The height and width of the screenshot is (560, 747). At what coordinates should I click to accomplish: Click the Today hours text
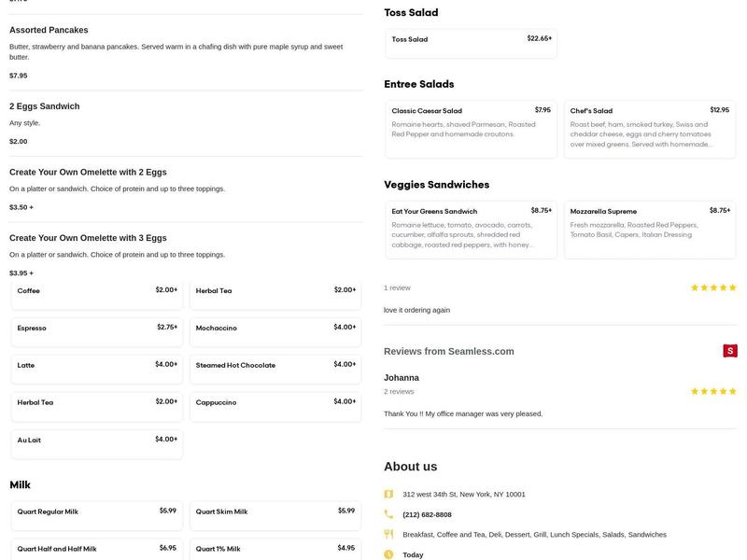[413, 554]
